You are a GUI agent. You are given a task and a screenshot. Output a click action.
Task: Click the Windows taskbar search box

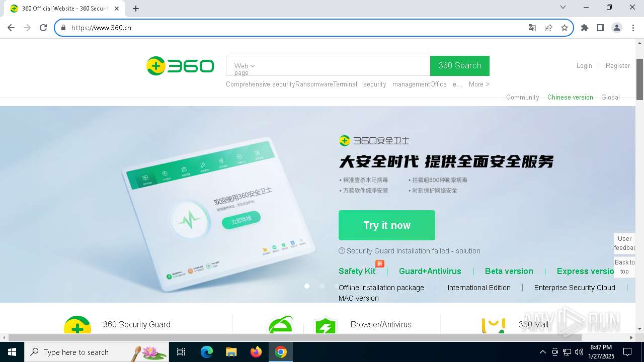coord(97,352)
